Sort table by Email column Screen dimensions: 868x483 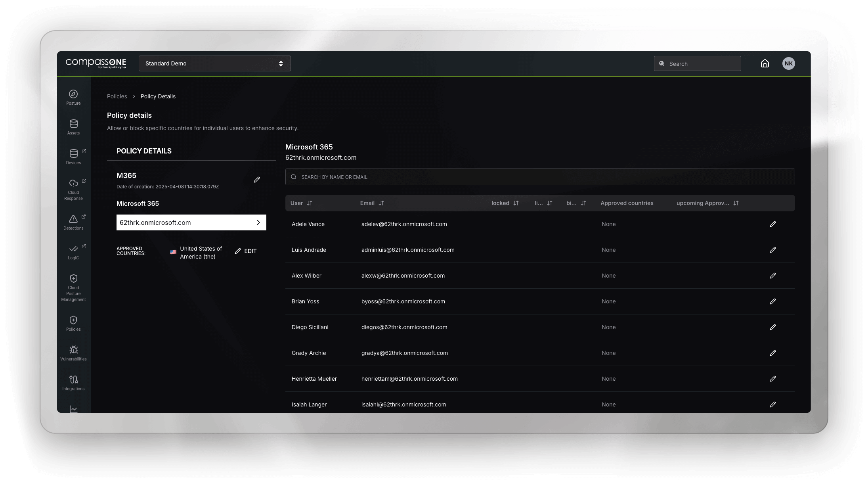coord(381,203)
